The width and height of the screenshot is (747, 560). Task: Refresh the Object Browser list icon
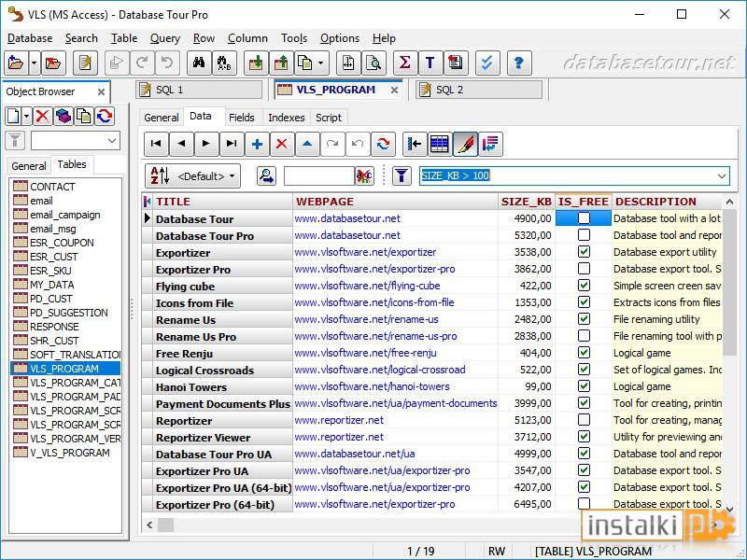[105, 116]
